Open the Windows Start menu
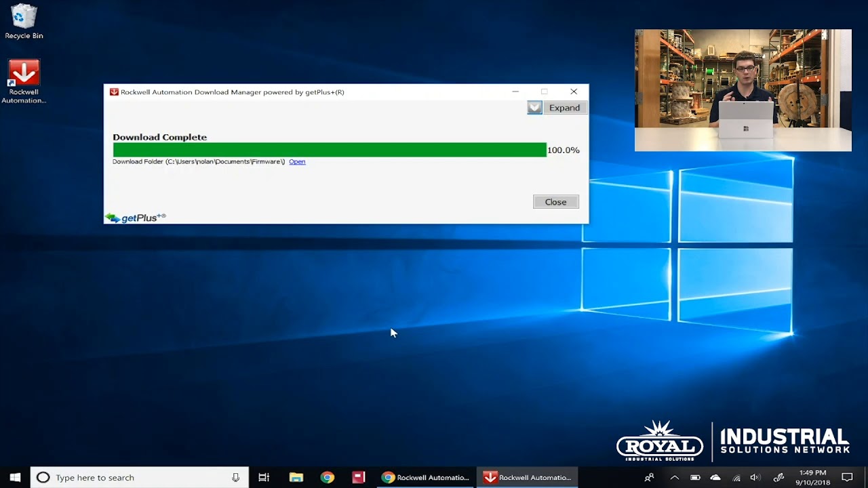 pyautogui.click(x=15, y=477)
